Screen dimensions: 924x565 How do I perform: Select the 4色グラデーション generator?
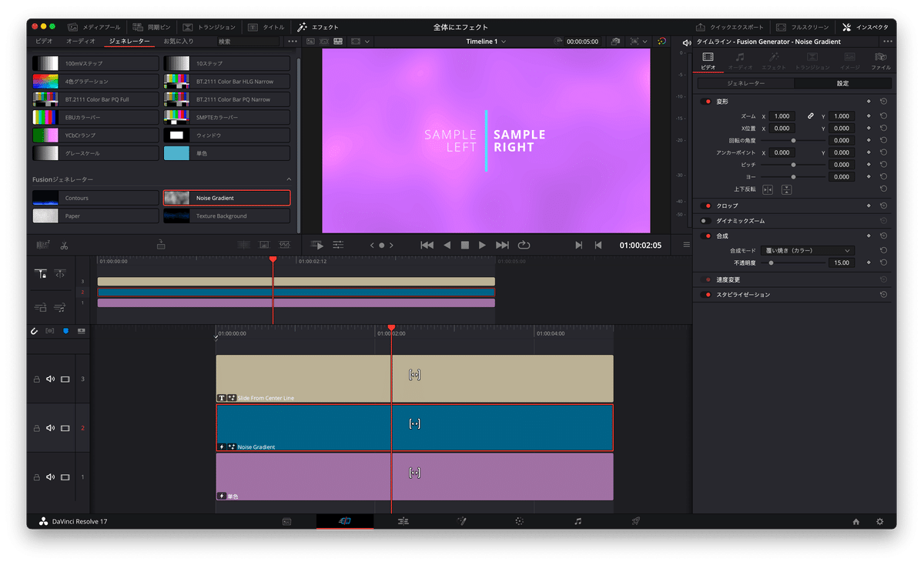95,81
